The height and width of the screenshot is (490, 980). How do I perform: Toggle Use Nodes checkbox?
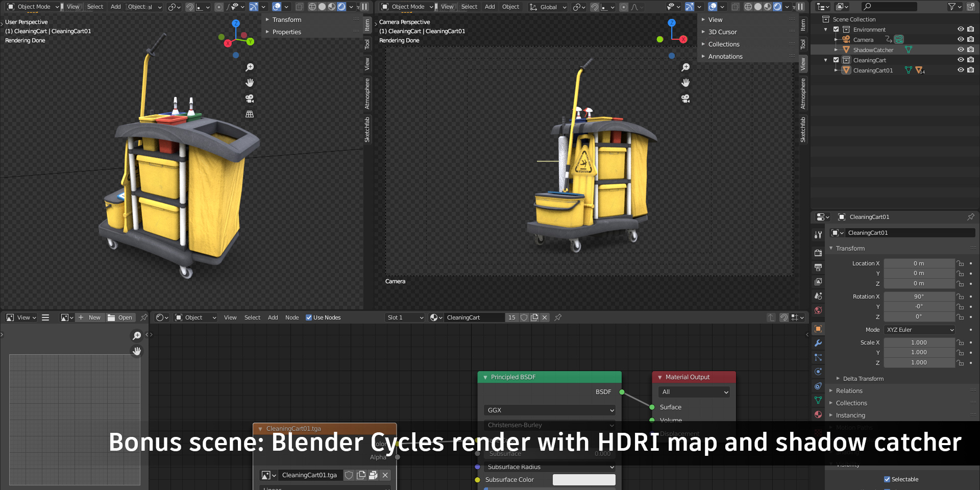309,317
